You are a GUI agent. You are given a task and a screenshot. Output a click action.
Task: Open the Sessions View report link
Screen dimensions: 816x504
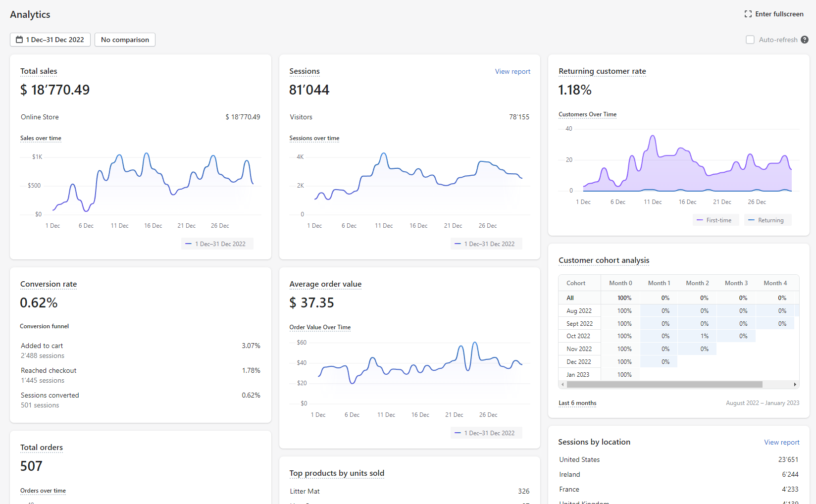(512, 71)
